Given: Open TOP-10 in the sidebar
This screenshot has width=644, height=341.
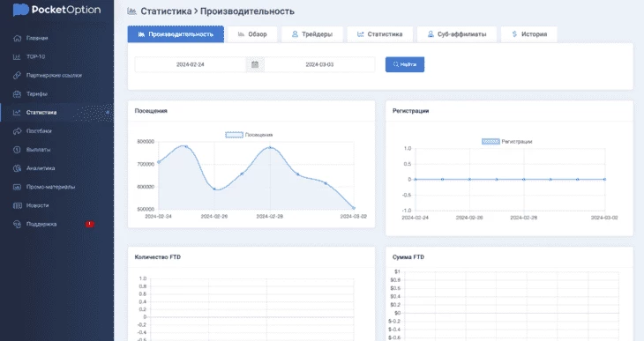Looking at the screenshot, I should click(36, 56).
